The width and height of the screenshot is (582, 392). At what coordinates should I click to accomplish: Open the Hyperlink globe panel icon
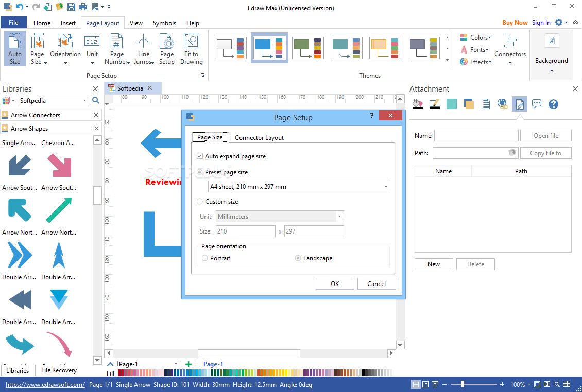(502, 104)
